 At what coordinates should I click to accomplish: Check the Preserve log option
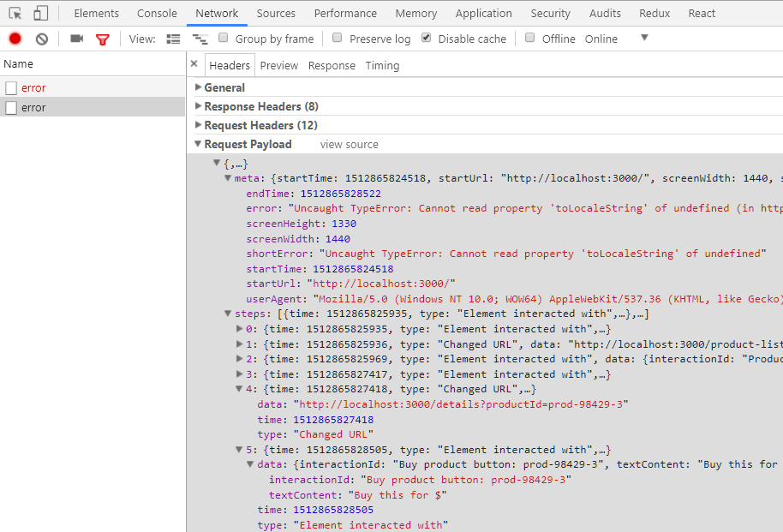tap(337, 38)
